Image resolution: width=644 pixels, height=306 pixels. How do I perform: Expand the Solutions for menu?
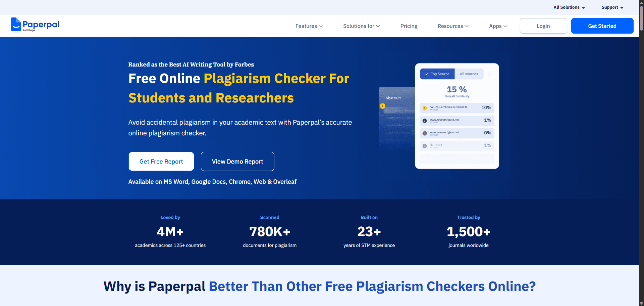[x=361, y=26]
